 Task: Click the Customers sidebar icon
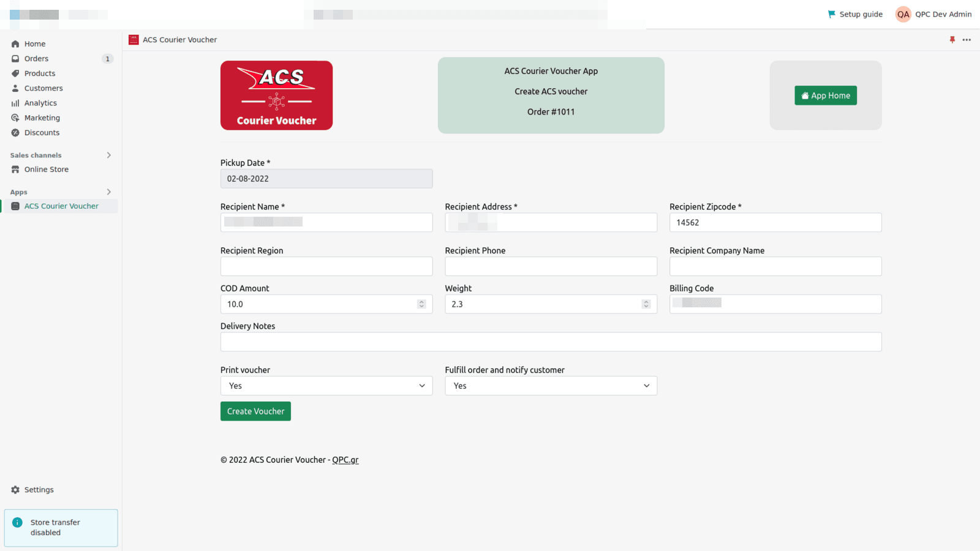click(15, 88)
